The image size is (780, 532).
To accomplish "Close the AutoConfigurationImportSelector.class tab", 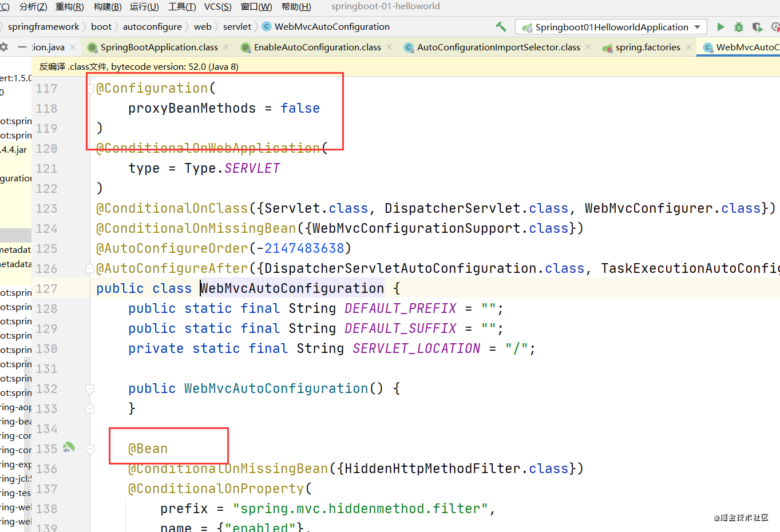I will coord(588,47).
